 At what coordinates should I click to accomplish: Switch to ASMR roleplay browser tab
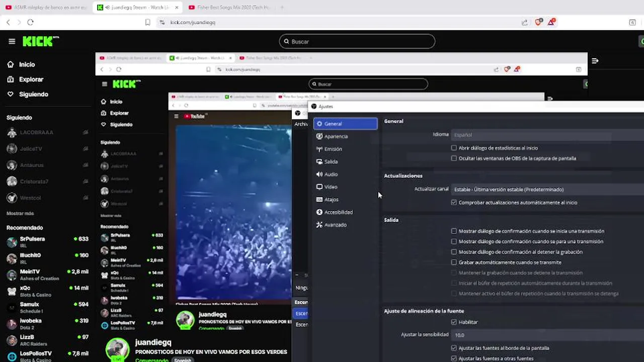[x=46, y=8]
